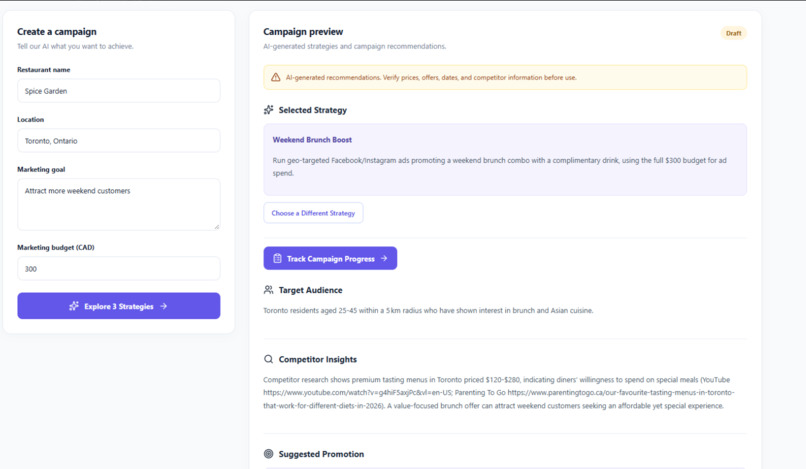
Task: Click the Tell our AI what you want subtitle
Action: tap(75, 46)
